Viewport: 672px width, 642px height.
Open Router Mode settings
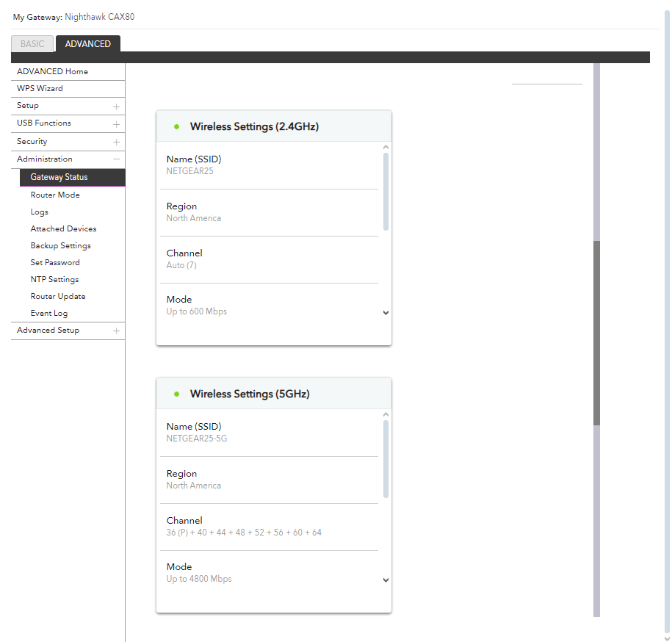[55, 195]
